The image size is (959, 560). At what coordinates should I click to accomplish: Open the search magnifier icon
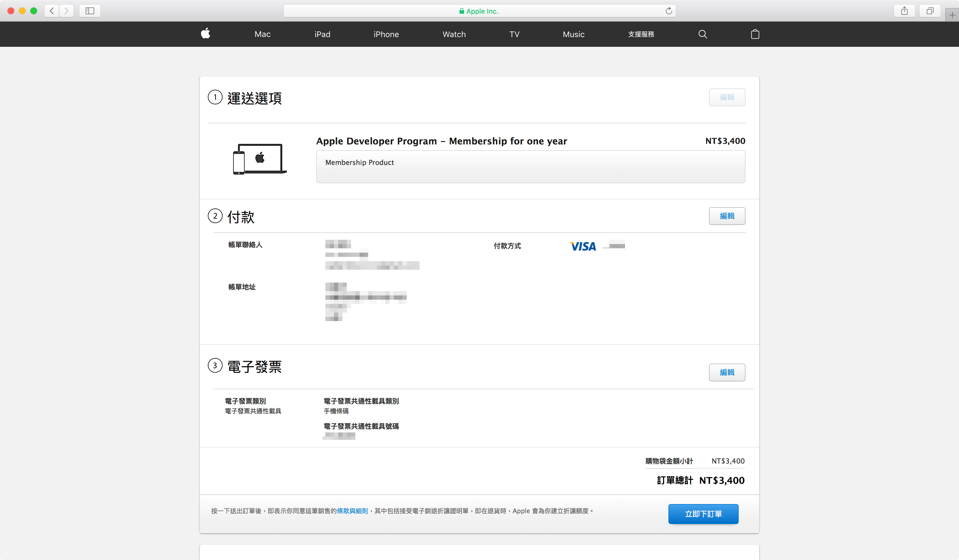[702, 34]
